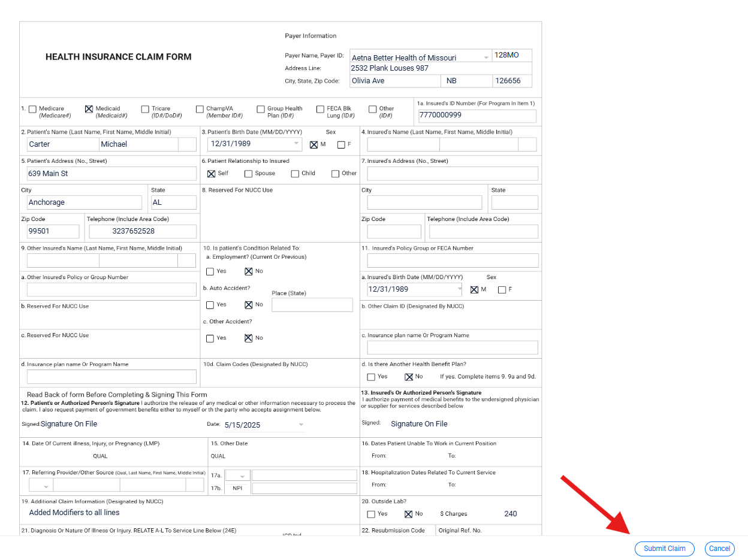Image resolution: width=748 pixels, height=560 pixels.
Task: Click payer state field NB
Action: pos(466,81)
